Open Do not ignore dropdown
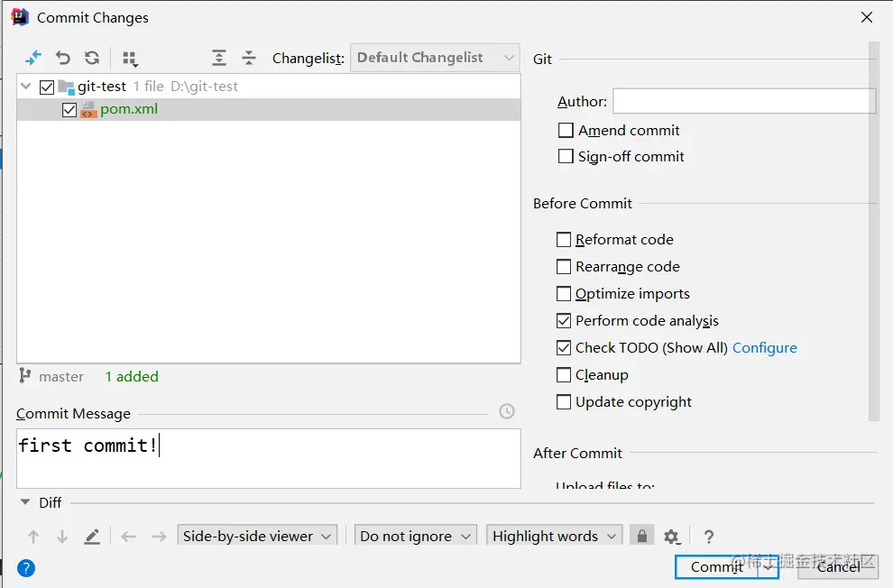893x588 pixels. tap(416, 536)
